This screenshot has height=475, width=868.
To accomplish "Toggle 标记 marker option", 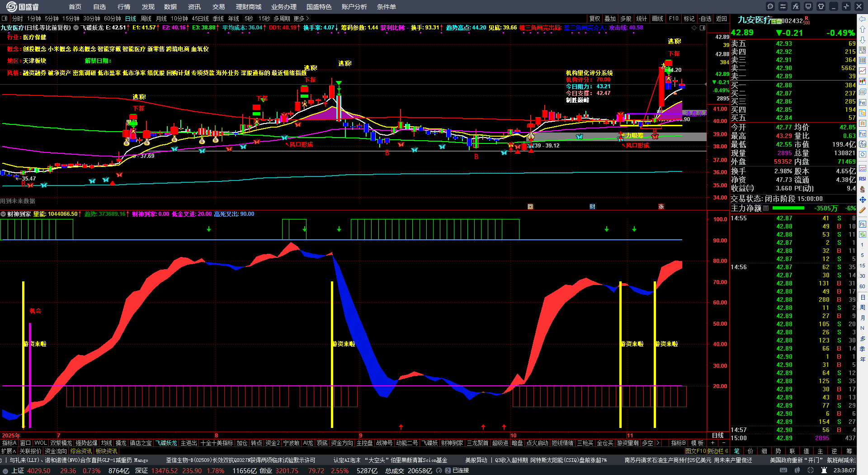I will coord(689,19).
